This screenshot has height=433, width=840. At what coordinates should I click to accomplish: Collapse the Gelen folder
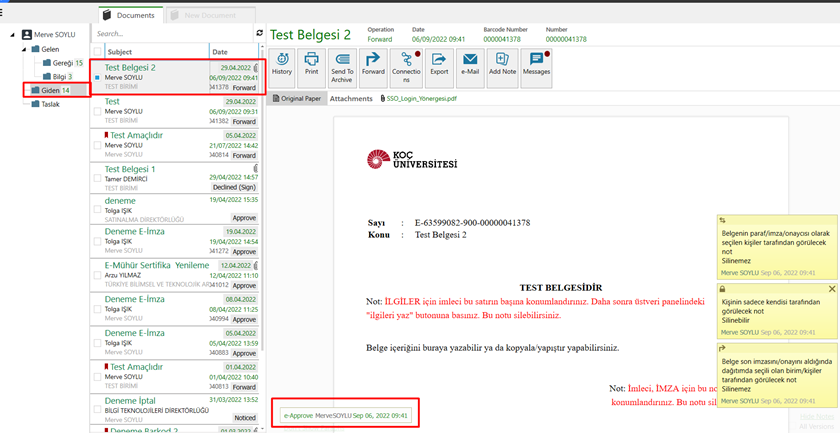click(23, 49)
